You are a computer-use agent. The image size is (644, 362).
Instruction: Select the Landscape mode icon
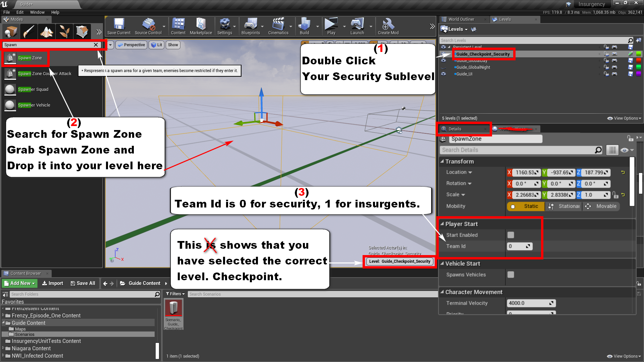pyautogui.click(x=46, y=32)
